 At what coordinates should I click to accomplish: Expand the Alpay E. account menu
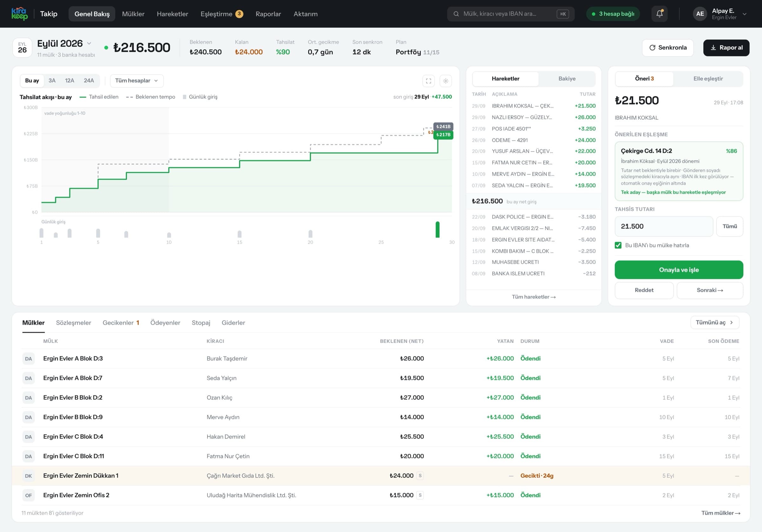pos(745,14)
